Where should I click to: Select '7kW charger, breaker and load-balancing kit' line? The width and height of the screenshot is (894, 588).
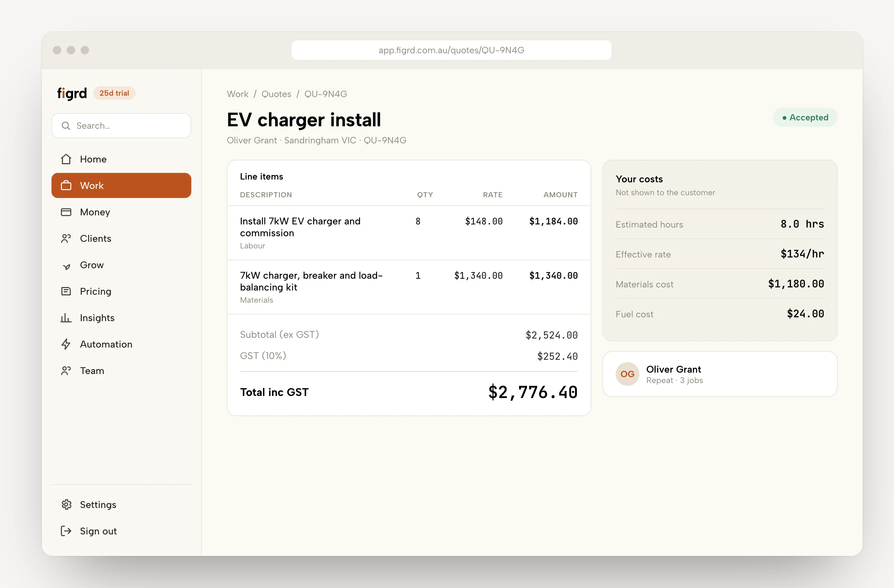(409, 287)
